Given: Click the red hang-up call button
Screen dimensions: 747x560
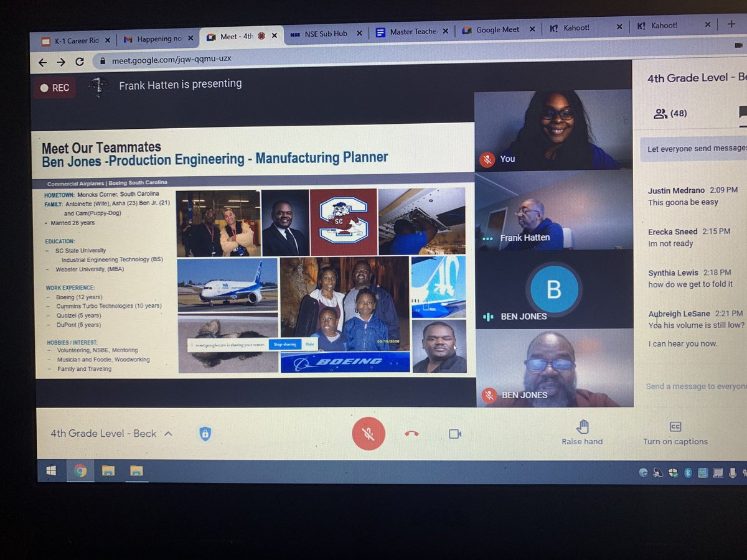Looking at the screenshot, I should coord(411,434).
